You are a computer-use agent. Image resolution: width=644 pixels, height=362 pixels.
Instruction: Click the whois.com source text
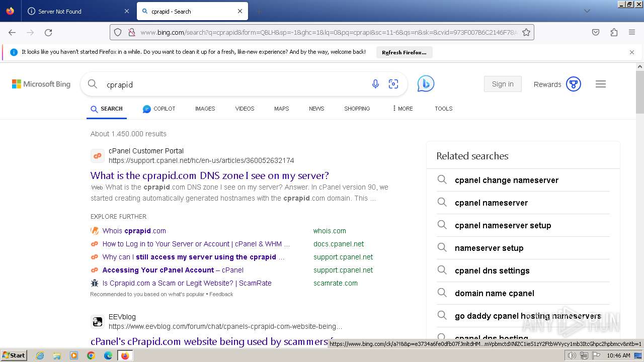click(330, 231)
